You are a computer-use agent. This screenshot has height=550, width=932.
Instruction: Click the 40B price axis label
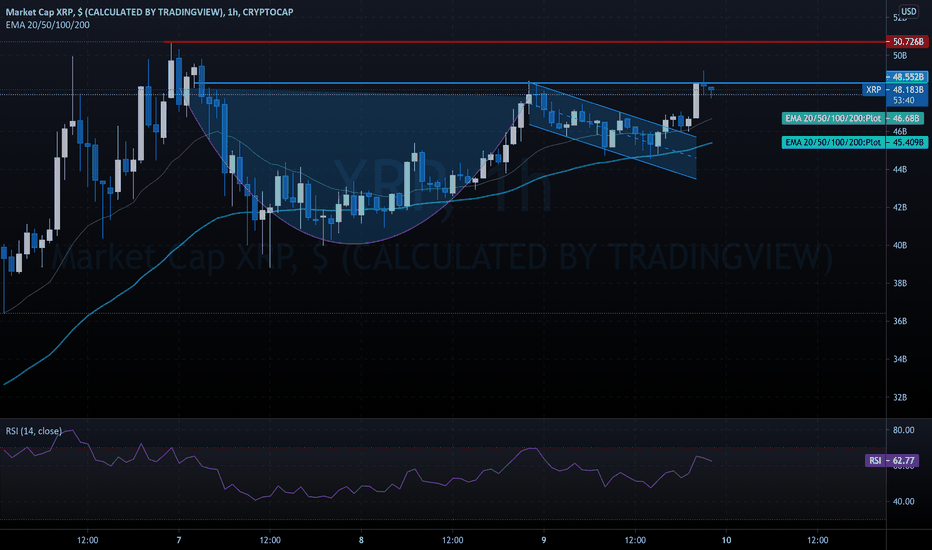tap(900, 245)
